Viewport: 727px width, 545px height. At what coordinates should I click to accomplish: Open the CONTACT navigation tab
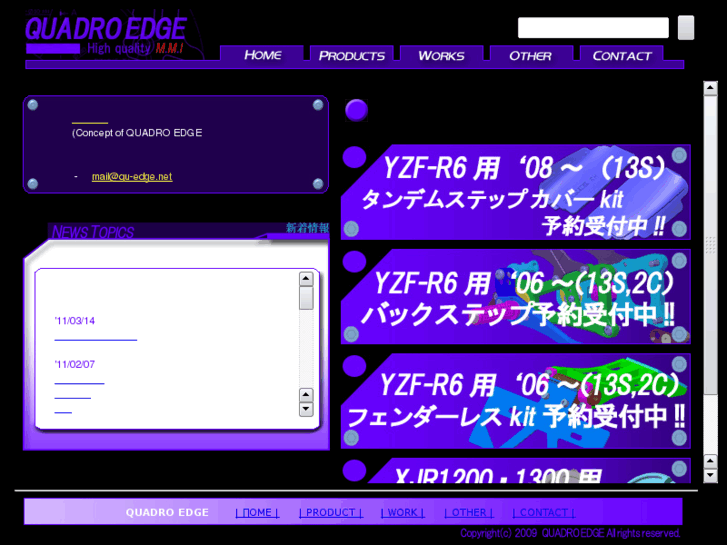pyautogui.click(x=621, y=55)
